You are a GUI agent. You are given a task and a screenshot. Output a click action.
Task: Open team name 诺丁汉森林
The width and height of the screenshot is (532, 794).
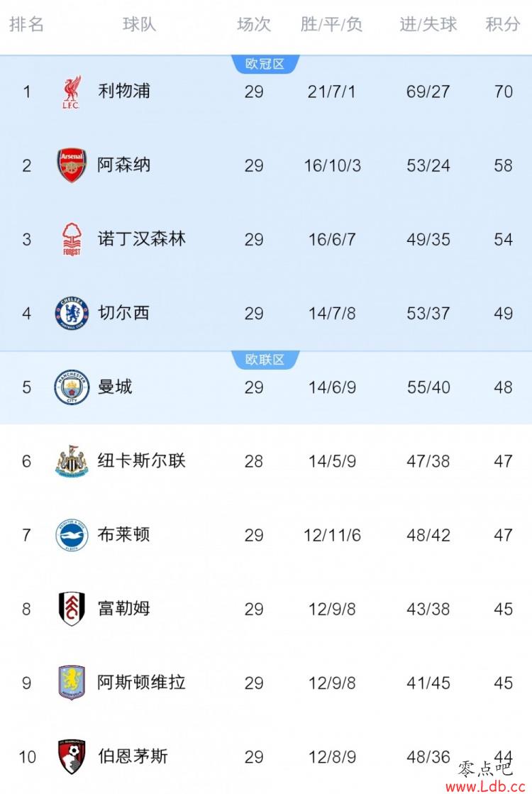[142, 239]
